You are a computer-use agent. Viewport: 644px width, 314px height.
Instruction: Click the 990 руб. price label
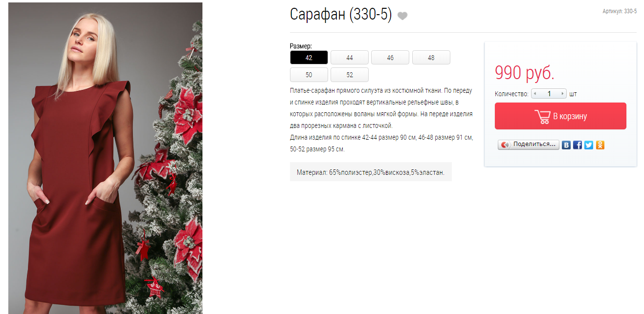525,73
